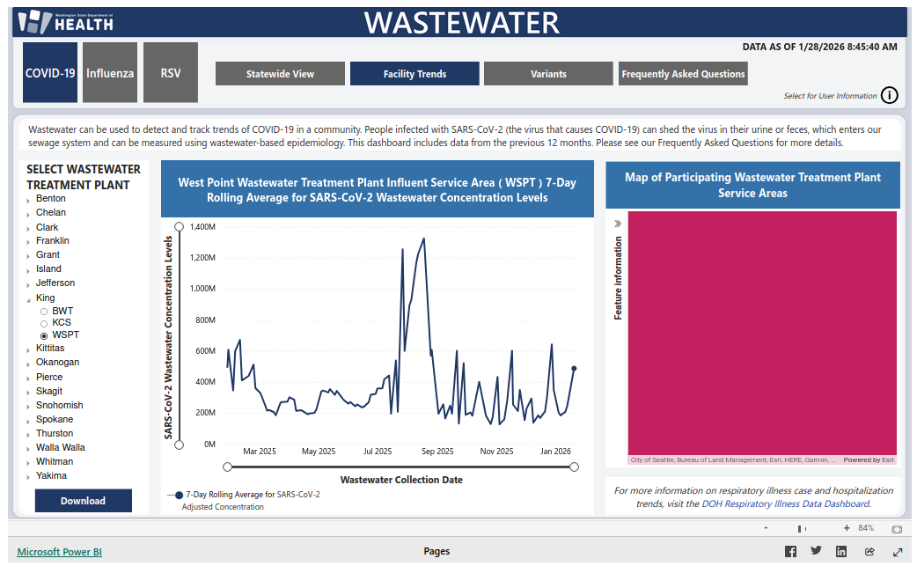
Task: Click the Download button
Action: click(x=83, y=501)
